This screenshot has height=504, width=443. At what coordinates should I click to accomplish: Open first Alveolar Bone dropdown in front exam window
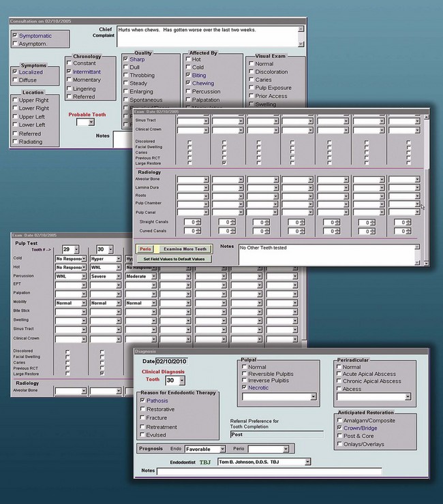pos(206,179)
